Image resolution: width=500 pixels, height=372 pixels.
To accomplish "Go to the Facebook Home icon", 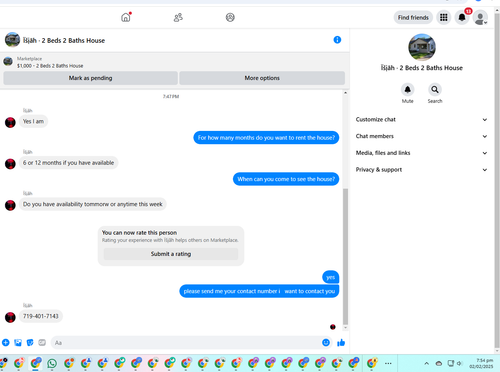I will (126, 17).
